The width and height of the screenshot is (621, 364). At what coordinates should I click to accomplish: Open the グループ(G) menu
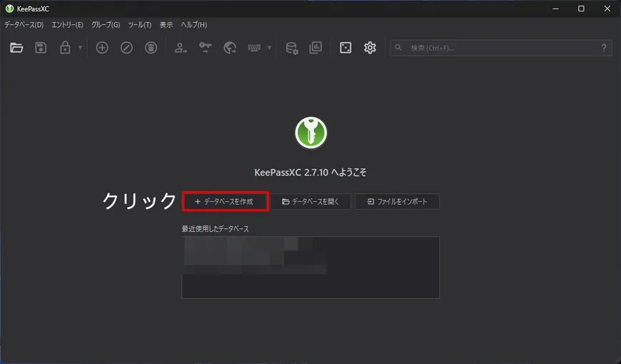[106, 25]
